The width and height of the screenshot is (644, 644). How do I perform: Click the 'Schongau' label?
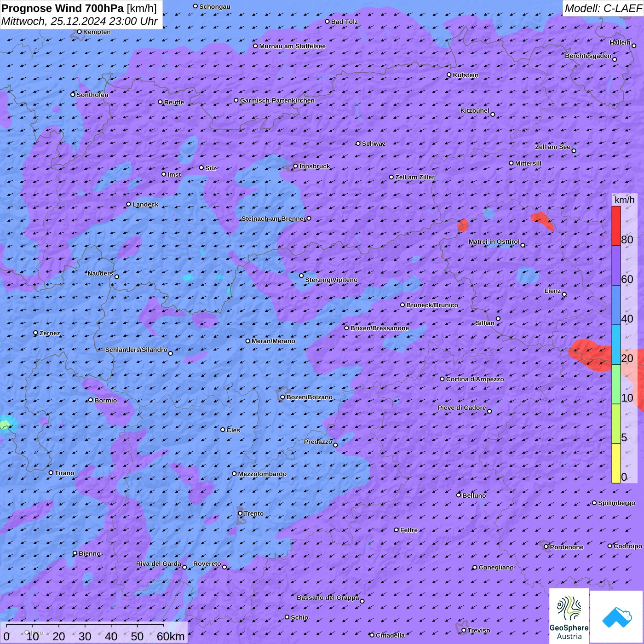click(215, 6)
